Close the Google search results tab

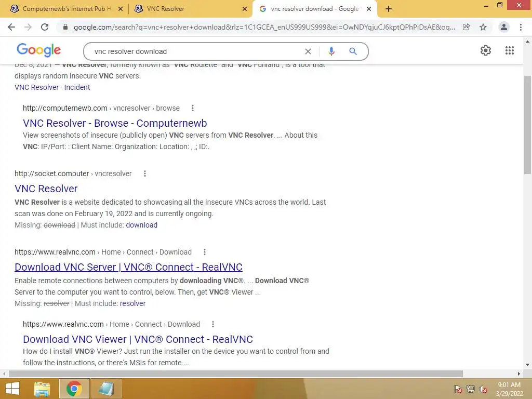pyautogui.click(x=369, y=9)
